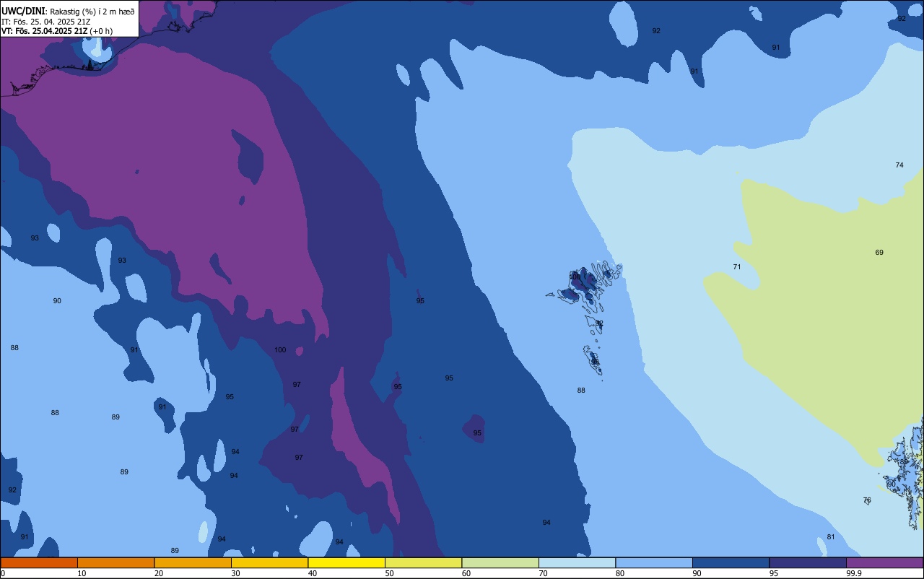
Task: Select the 'Rakastig (%) í 2 m hæð' label
Action: 92,12
